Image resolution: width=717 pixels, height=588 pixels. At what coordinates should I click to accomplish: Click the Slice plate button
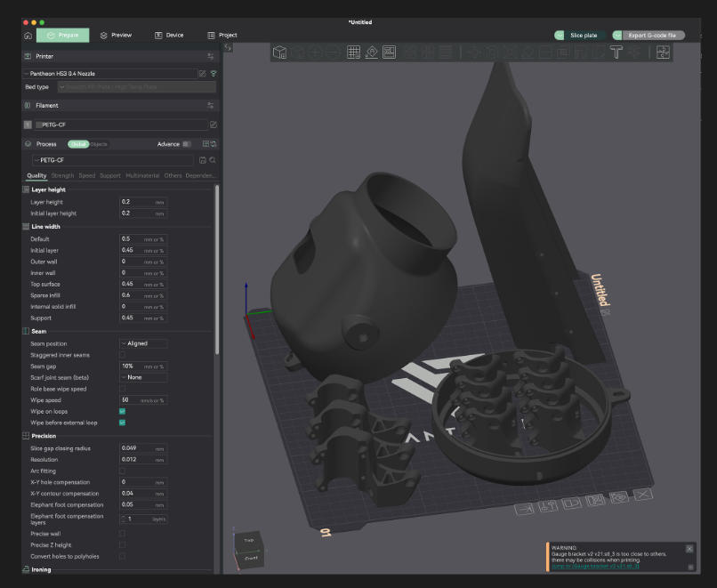[x=583, y=36]
